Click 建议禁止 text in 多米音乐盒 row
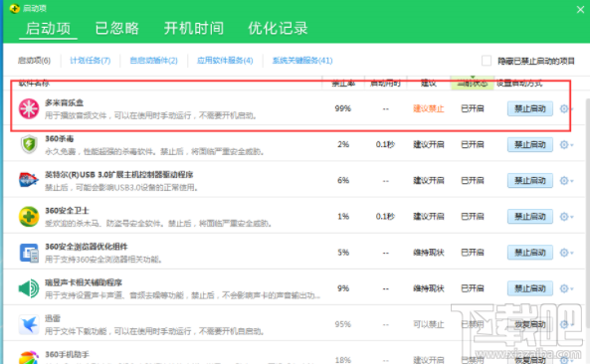The height and width of the screenshot is (364, 590). pos(429,108)
